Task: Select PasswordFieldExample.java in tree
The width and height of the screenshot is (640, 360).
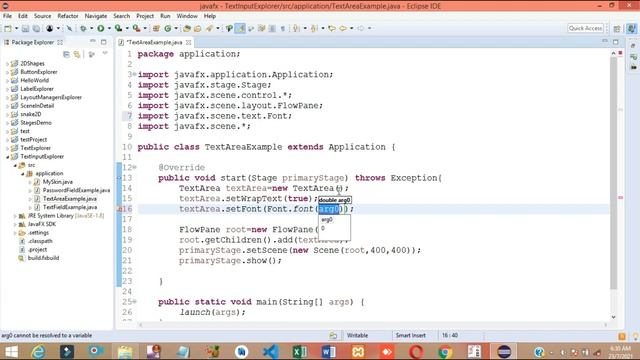Action: pos(76,190)
